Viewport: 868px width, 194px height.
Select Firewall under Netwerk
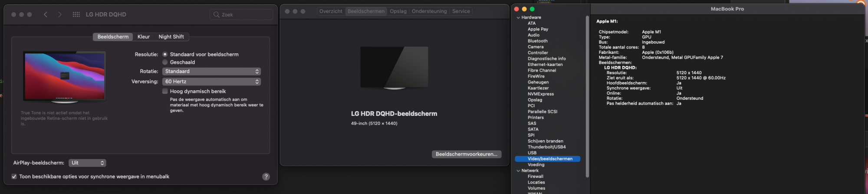[x=535, y=177]
